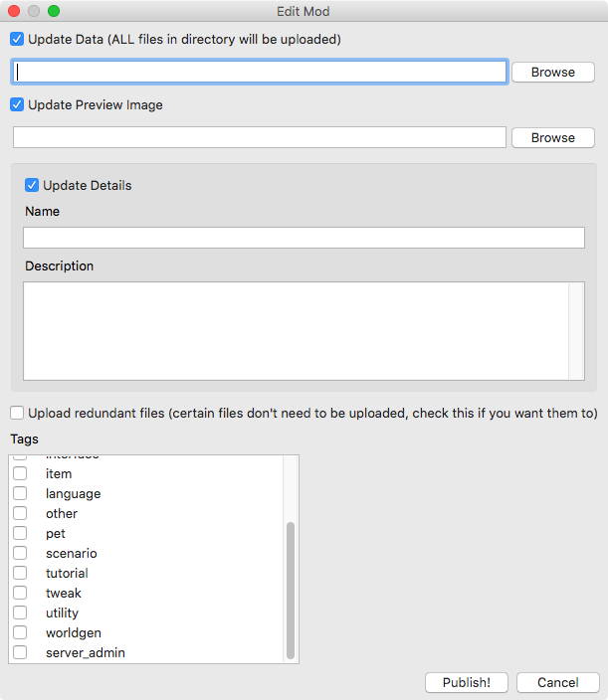This screenshot has height=700, width=608.
Task: Focus the mod Name text field
Action: pyautogui.click(x=304, y=238)
